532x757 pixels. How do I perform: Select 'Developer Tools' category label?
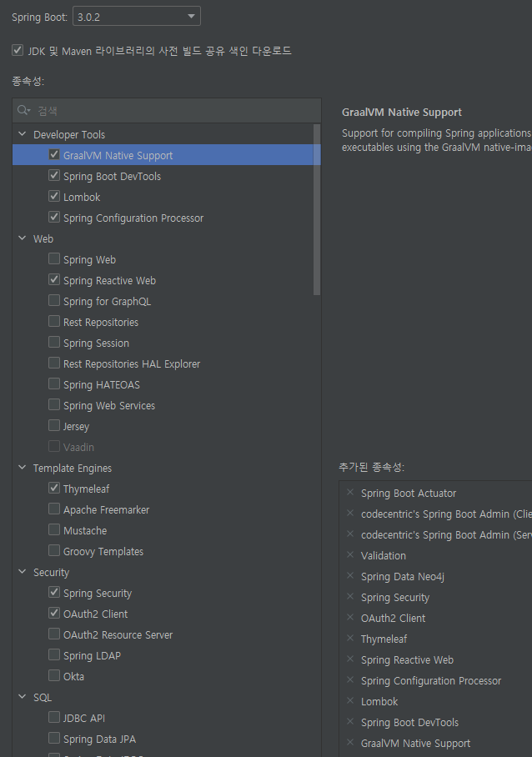point(69,135)
